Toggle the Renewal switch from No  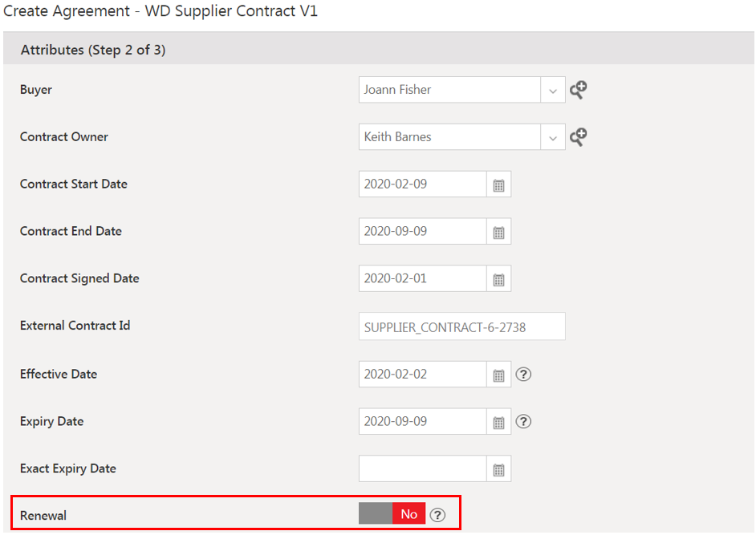[x=392, y=514]
